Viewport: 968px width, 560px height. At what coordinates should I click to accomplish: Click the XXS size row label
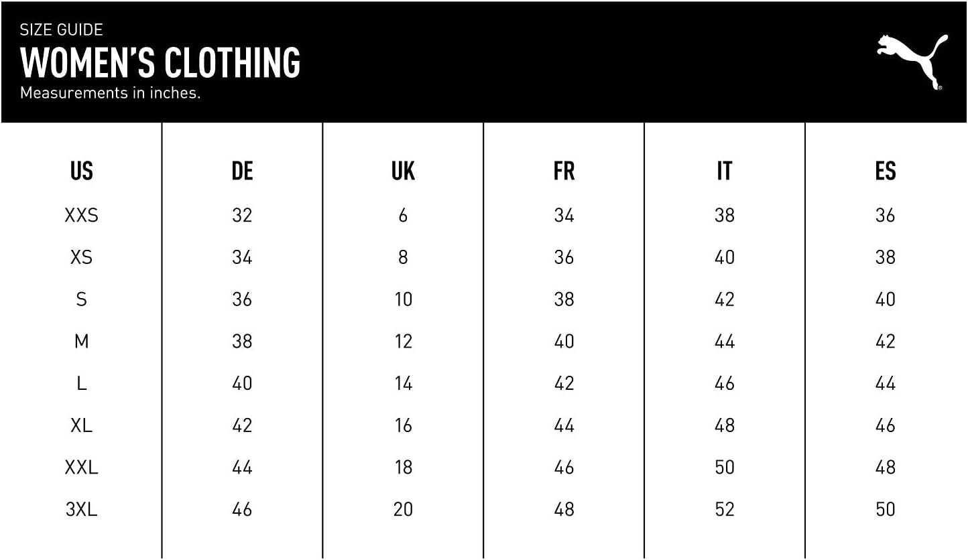point(81,216)
